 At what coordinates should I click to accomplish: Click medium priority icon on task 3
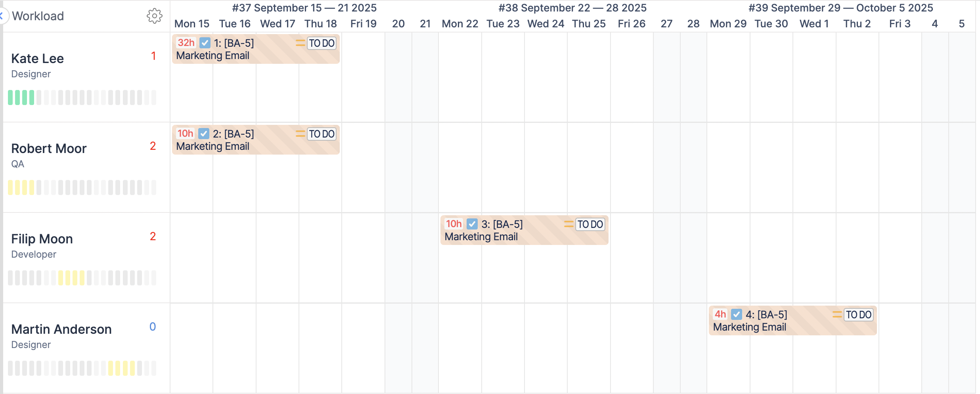(568, 224)
